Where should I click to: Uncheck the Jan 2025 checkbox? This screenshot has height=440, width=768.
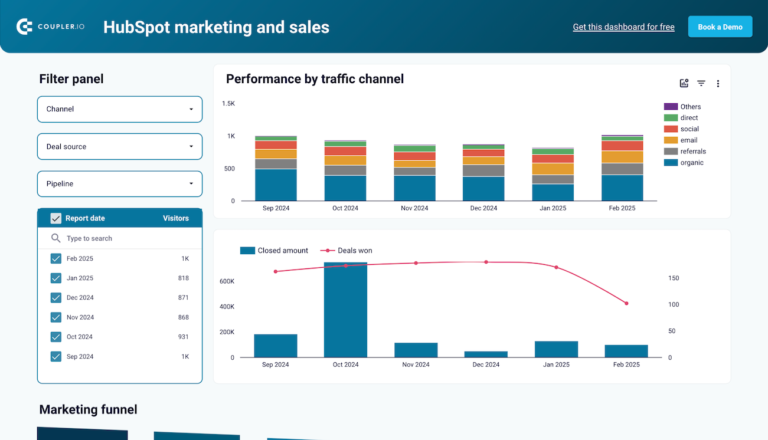click(x=56, y=278)
